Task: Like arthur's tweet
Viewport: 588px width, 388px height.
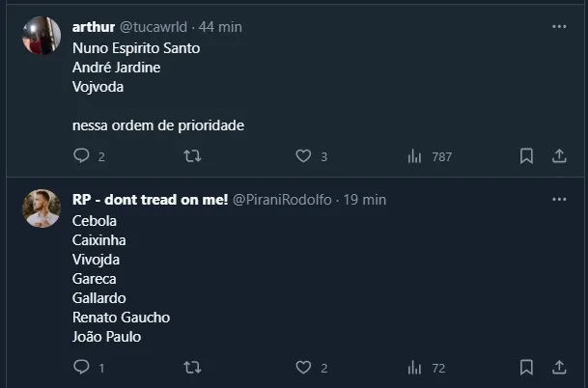Action: pos(303,156)
